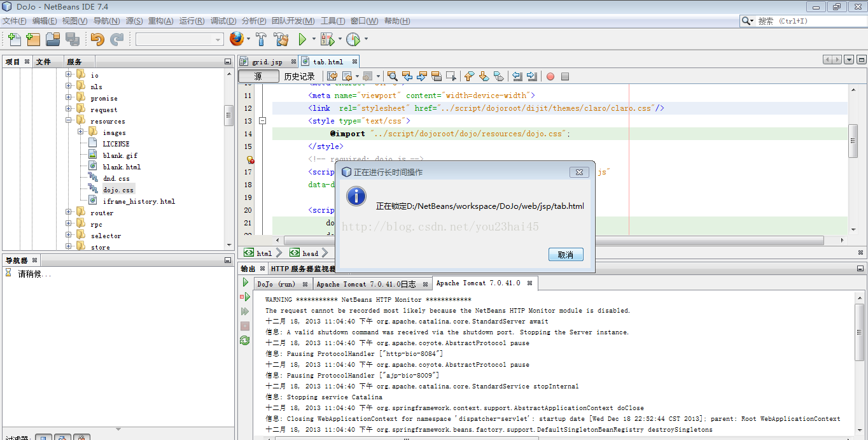The height and width of the screenshot is (440, 868).
Task: Click the Profile Project clock icon
Action: pos(353,39)
